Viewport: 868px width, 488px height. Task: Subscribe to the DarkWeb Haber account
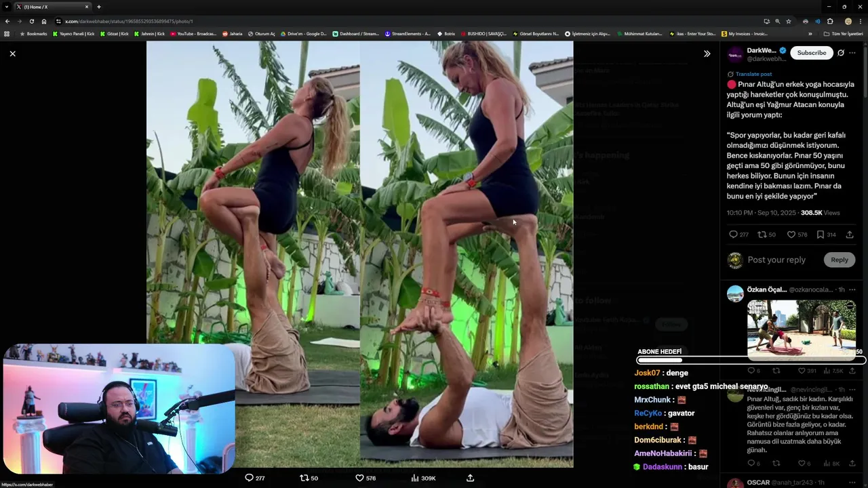click(x=812, y=53)
